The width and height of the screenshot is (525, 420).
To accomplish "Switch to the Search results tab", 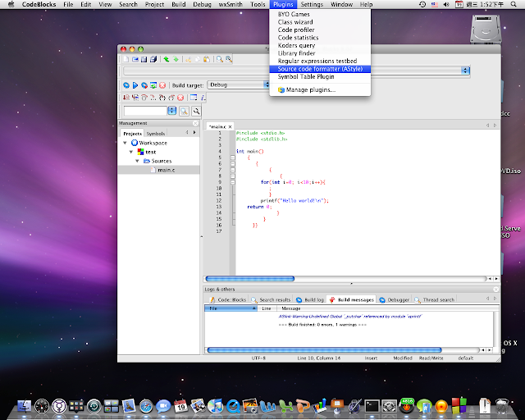I will click(x=272, y=299).
